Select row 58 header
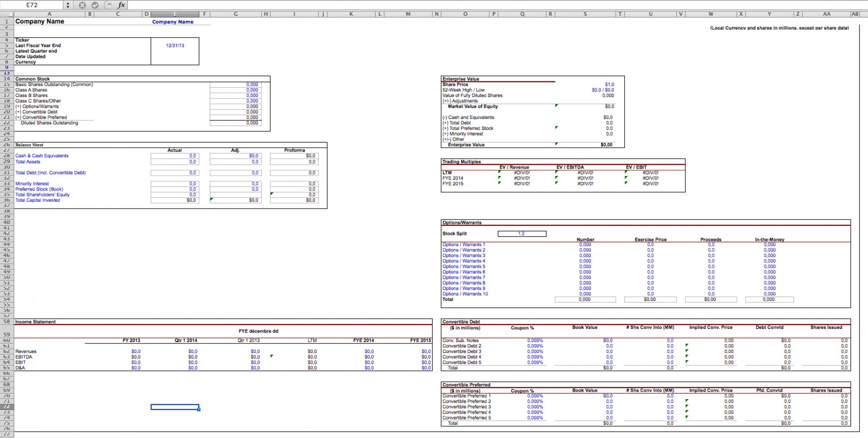The height and width of the screenshot is (438, 868). [7, 322]
